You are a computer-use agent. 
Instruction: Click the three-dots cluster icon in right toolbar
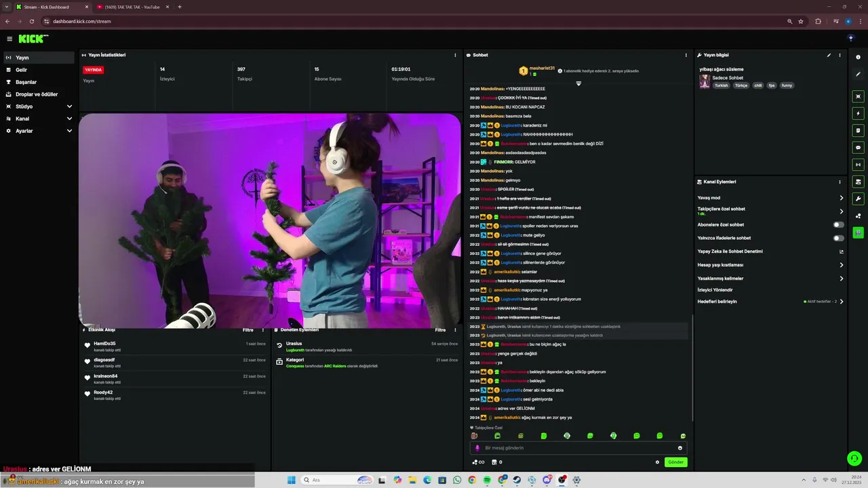858,216
